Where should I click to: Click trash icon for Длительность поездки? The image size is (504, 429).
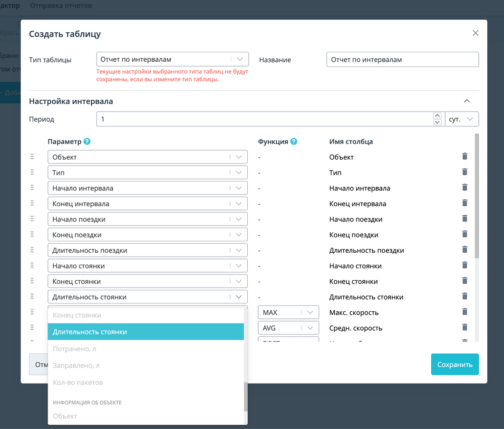pos(465,249)
